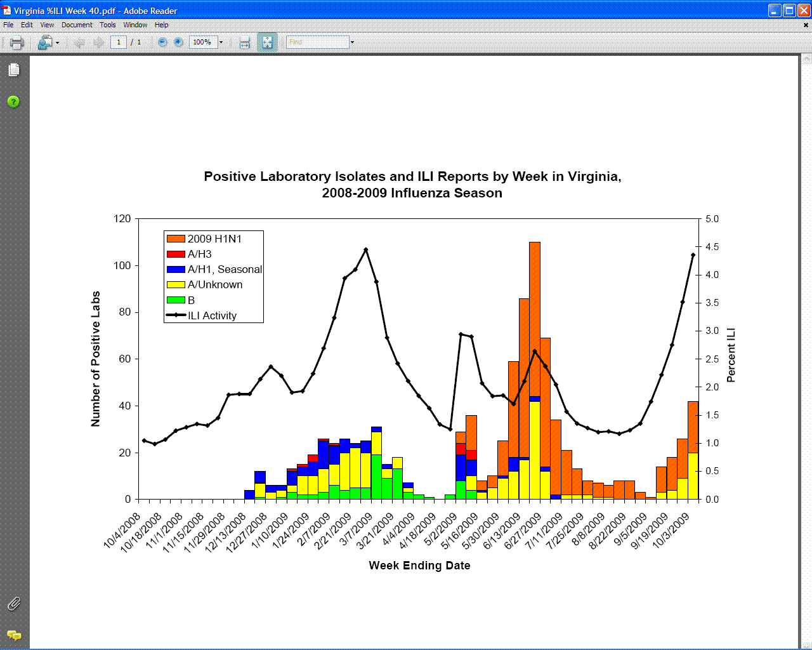Click the collaborate/email toolbar icon
812x650 pixels.
45,43
